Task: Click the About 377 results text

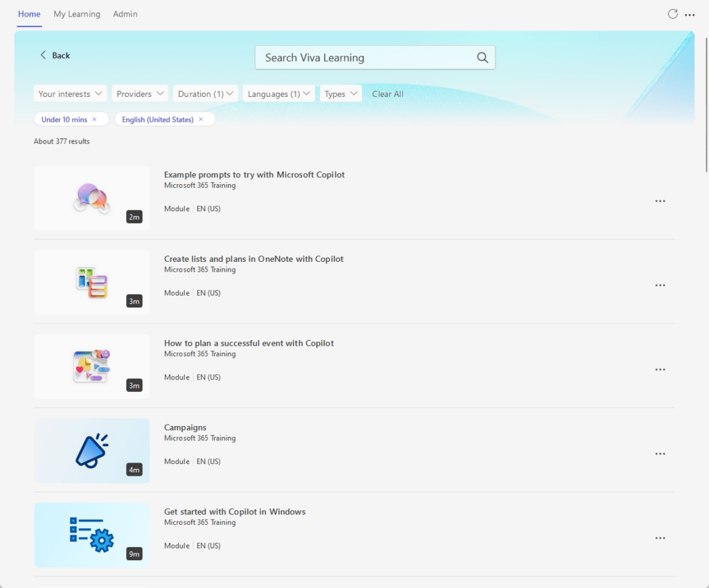Action: [x=62, y=141]
